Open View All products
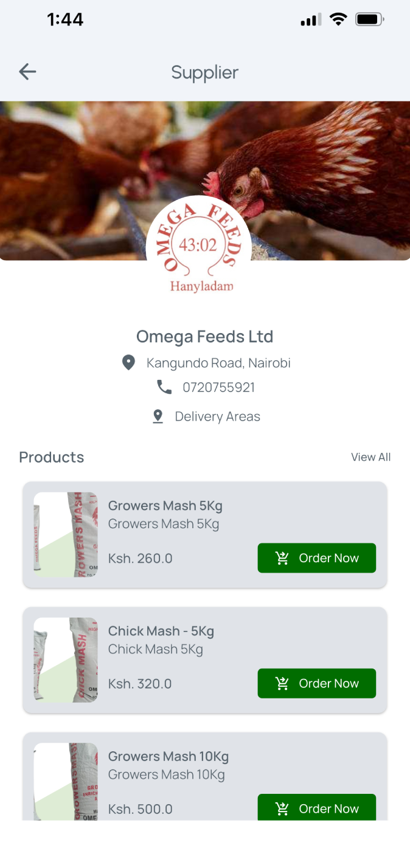The height and width of the screenshot is (868, 410). click(x=370, y=457)
